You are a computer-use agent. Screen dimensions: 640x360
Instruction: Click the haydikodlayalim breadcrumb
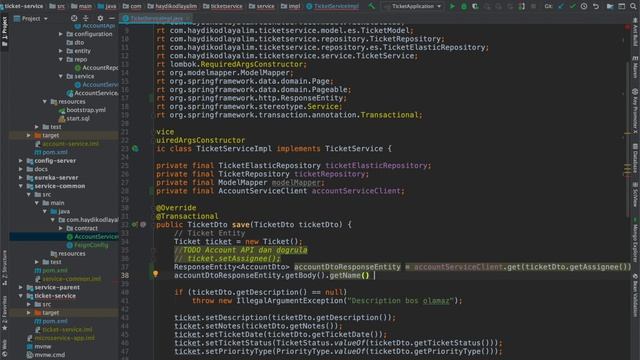pyautogui.click(x=172, y=6)
